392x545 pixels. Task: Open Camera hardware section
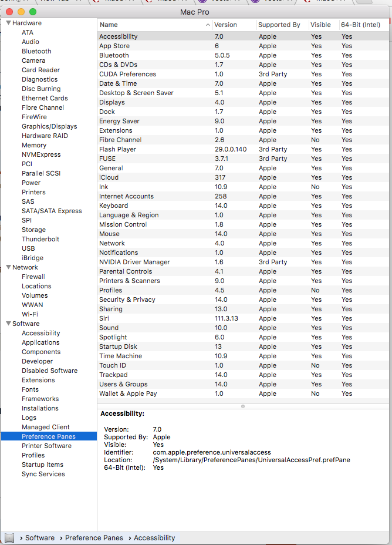(x=33, y=60)
